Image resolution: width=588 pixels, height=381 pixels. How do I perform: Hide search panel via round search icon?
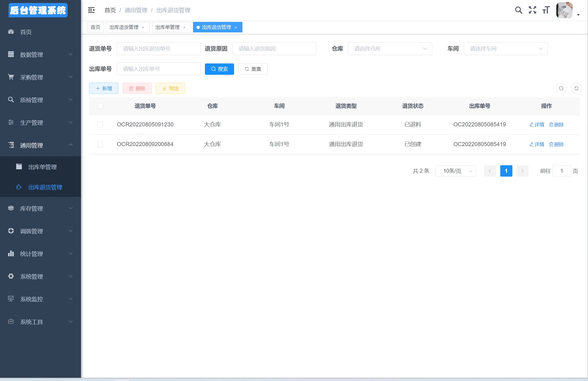[561, 88]
